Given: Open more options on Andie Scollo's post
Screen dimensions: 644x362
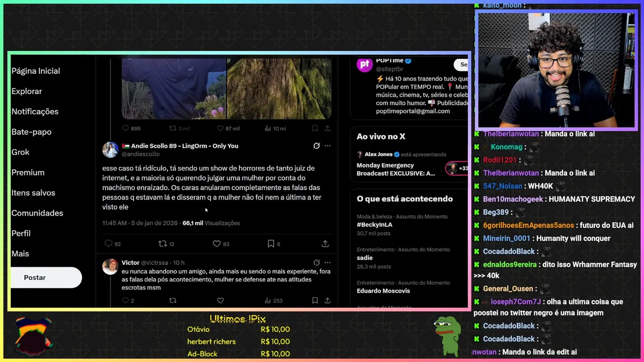Looking at the screenshot, I should point(328,146).
